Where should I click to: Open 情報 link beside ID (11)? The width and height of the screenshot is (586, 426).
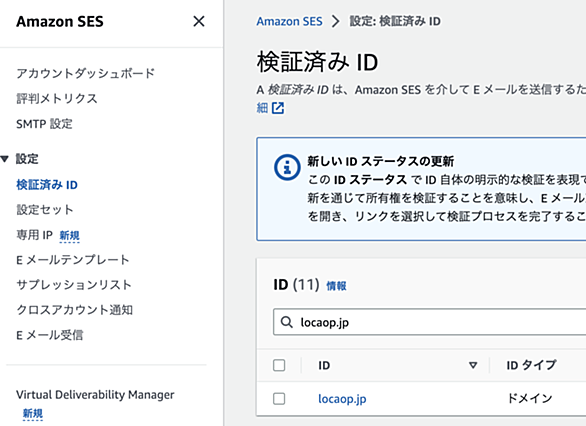[336, 286]
